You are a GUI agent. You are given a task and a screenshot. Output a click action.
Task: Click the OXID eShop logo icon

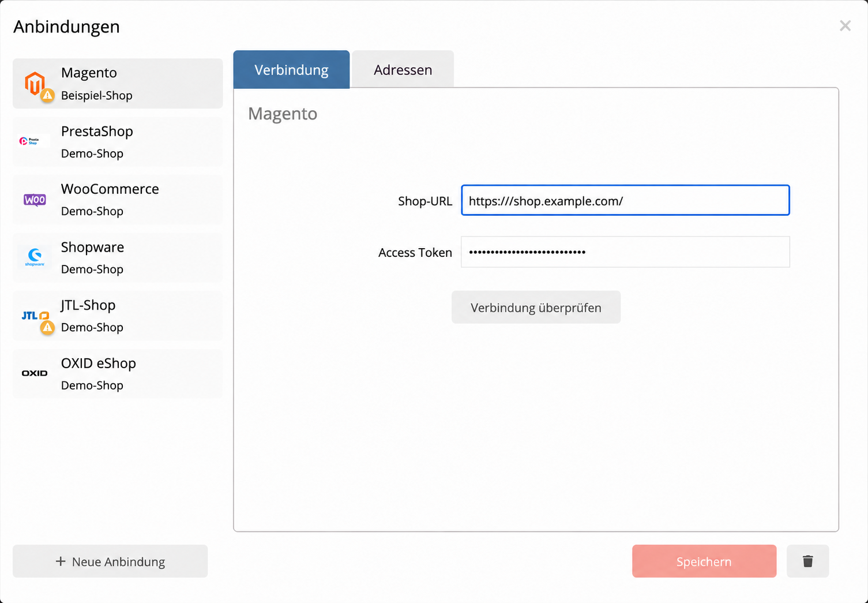tap(35, 373)
